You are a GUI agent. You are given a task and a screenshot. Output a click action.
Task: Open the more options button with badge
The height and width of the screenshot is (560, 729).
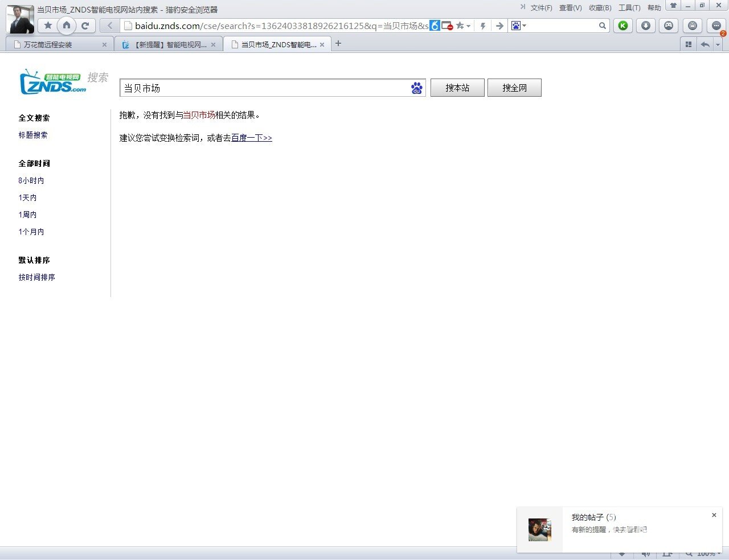click(x=716, y=26)
